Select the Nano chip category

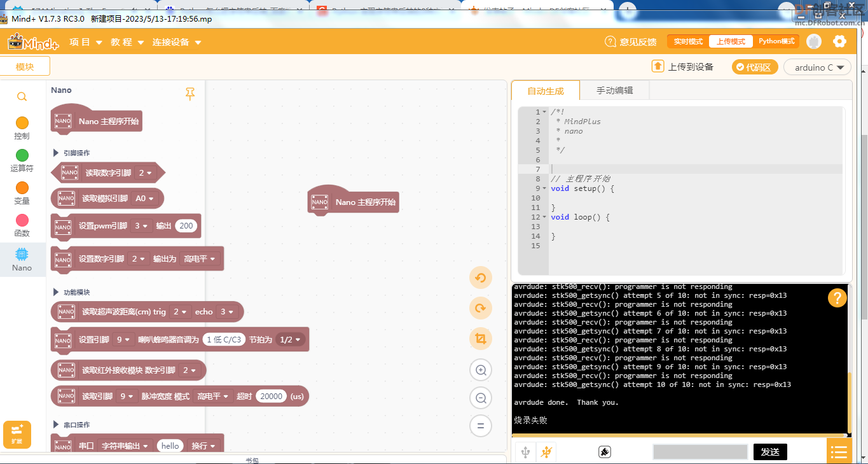22,259
